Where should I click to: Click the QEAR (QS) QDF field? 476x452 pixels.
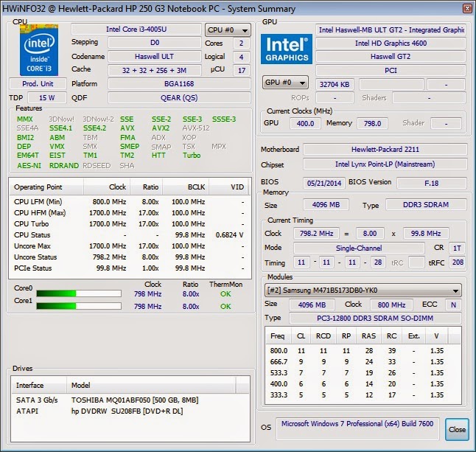click(x=179, y=98)
